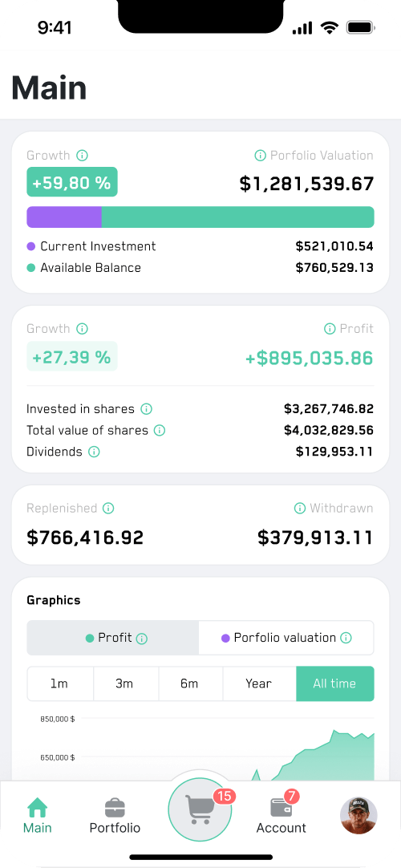Image resolution: width=401 pixels, height=868 pixels.
Task: Select the All time range button
Action: tap(335, 683)
